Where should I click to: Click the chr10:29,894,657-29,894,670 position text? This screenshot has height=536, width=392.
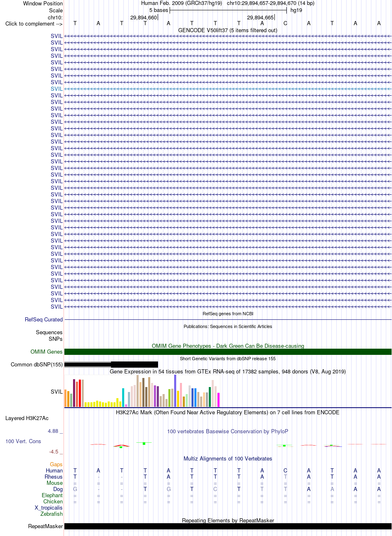point(271,3)
